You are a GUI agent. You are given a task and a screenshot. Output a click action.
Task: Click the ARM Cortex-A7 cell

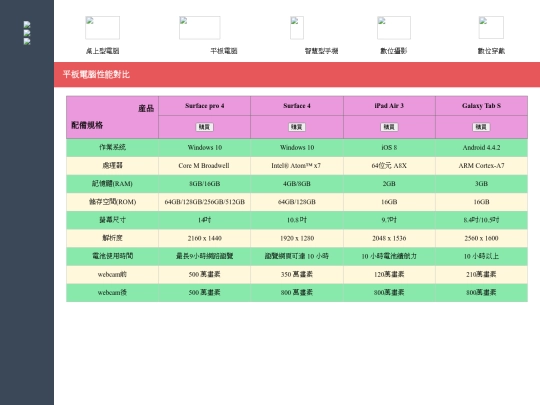click(481, 166)
